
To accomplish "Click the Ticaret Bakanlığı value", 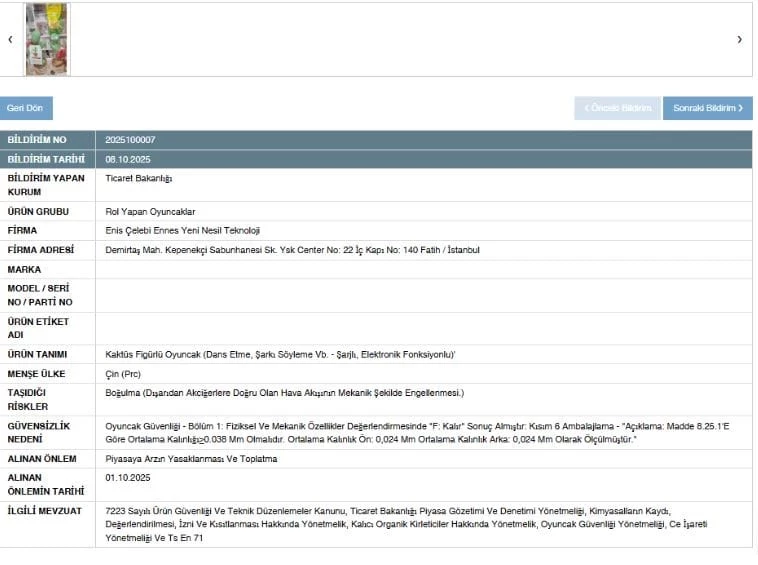I will pos(139,178).
